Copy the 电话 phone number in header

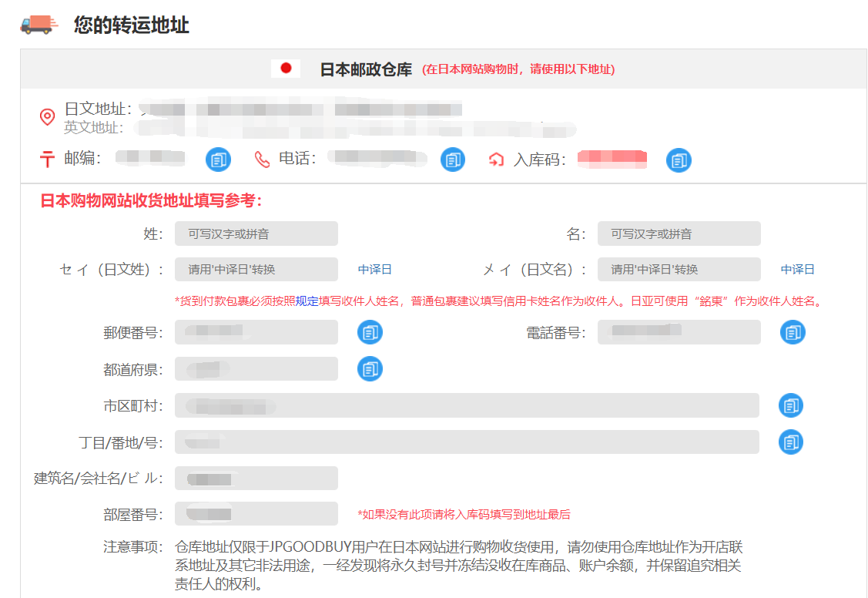pyautogui.click(x=453, y=160)
